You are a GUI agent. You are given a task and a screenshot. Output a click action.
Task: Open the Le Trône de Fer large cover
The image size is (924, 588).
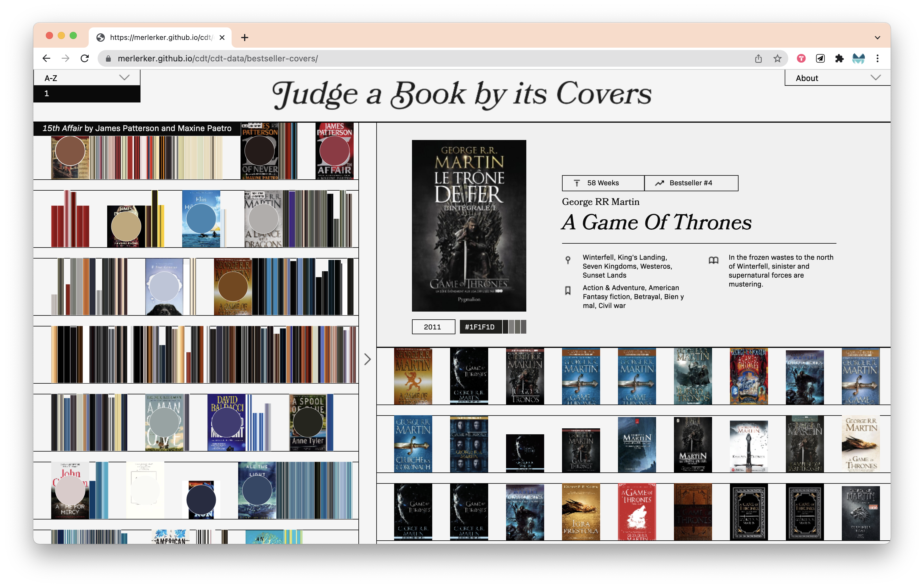(x=469, y=225)
